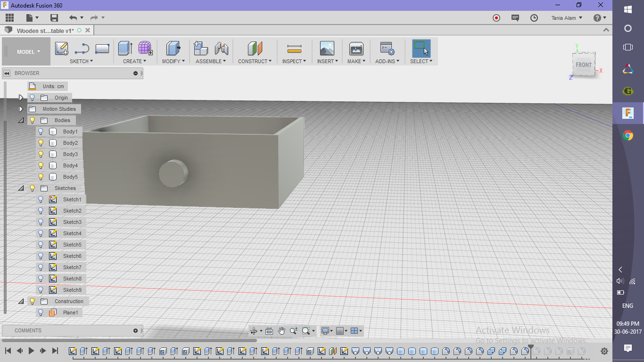The image size is (644, 362).
Task: Open the Data Panel grid icon
Action: [9, 18]
